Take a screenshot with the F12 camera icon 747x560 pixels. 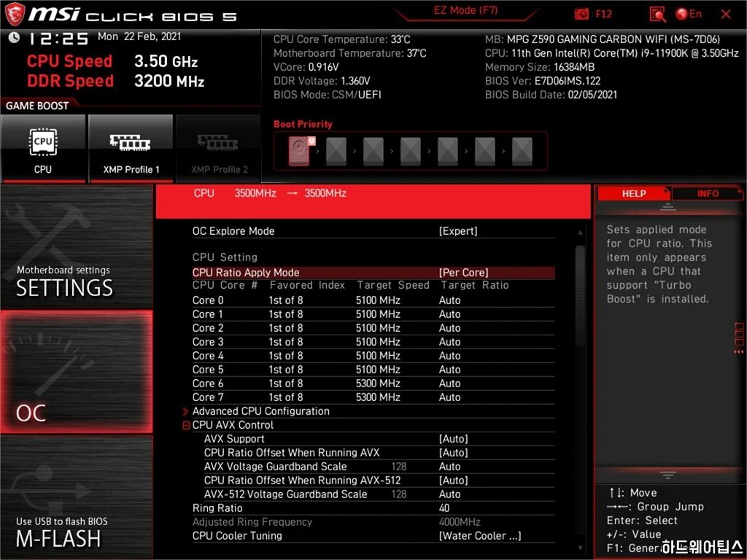[581, 15]
